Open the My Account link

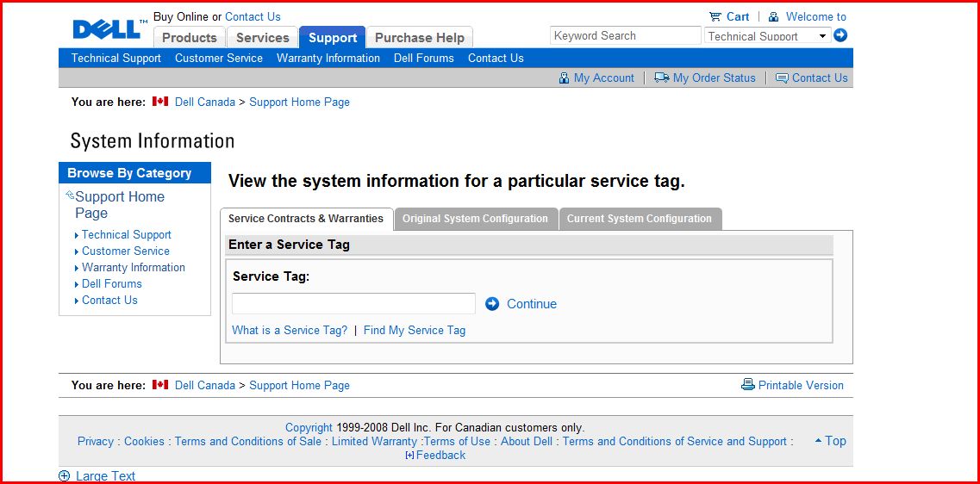click(x=603, y=78)
